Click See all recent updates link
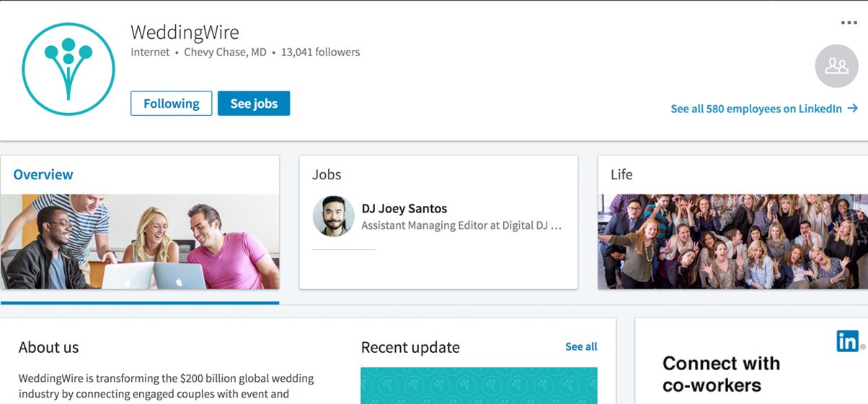 (x=581, y=347)
